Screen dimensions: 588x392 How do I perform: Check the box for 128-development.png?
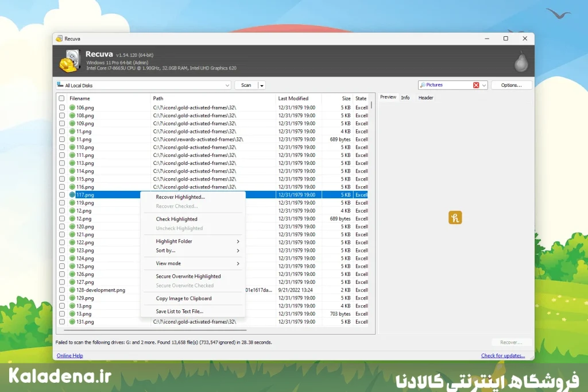point(62,290)
